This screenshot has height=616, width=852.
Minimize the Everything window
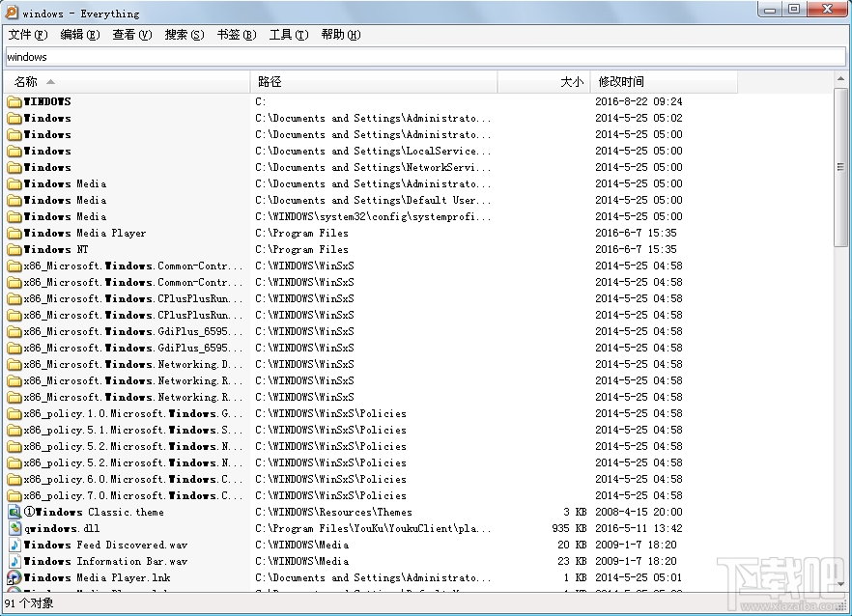pyautogui.click(x=770, y=10)
